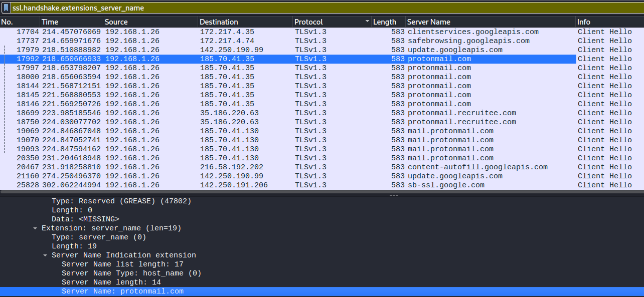Select the sb-ssl.google.com packet row
This screenshot has width=644, height=297.
pyautogui.click(x=322, y=185)
